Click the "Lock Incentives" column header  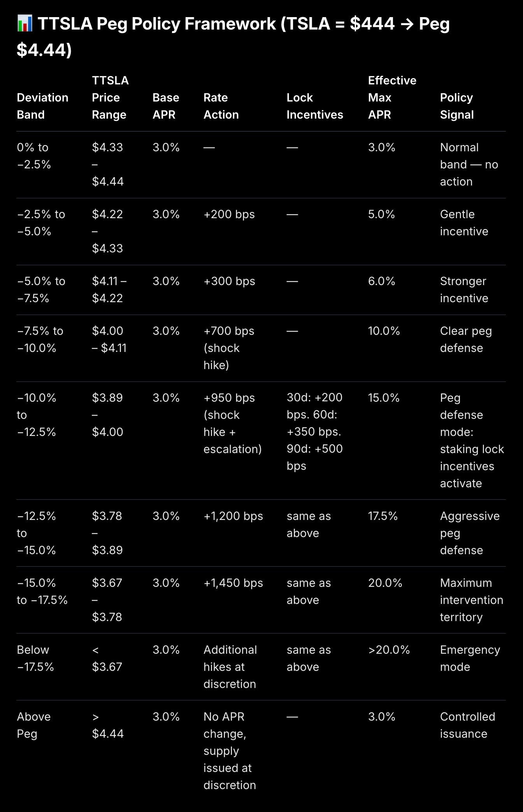[315, 106]
